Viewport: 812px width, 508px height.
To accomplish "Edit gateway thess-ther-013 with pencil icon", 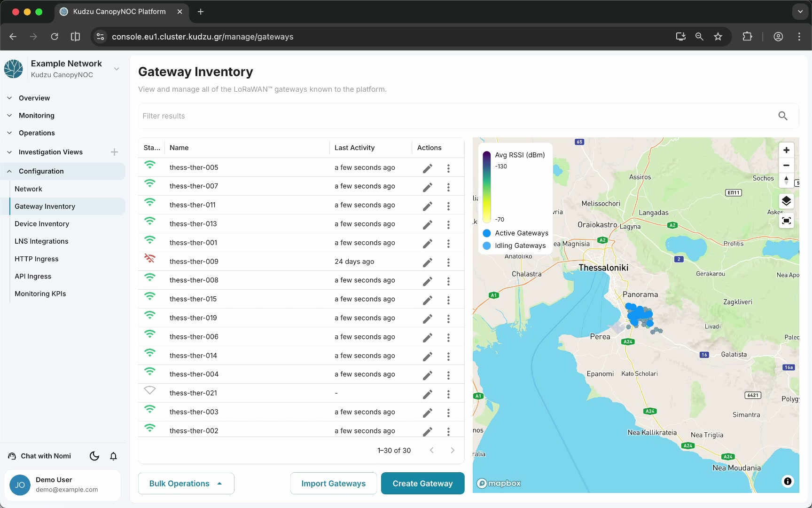I will pos(427,225).
